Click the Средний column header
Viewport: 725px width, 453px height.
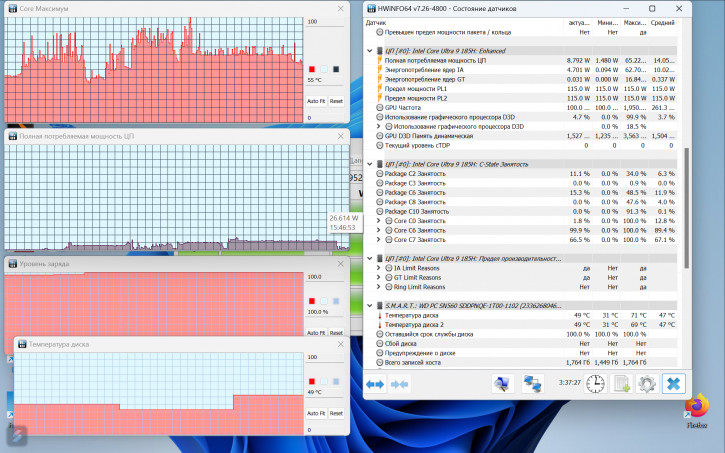pyautogui.click(x=663, y=23)
